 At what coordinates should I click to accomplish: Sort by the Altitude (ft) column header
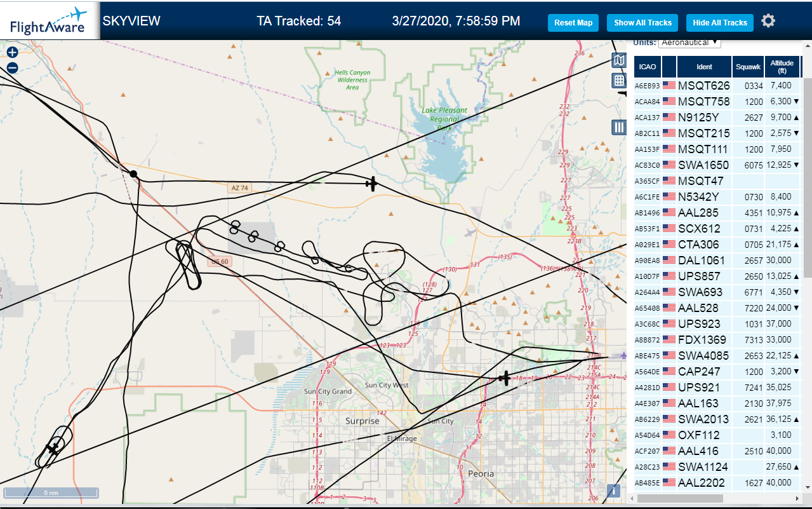tap(782, 67)
